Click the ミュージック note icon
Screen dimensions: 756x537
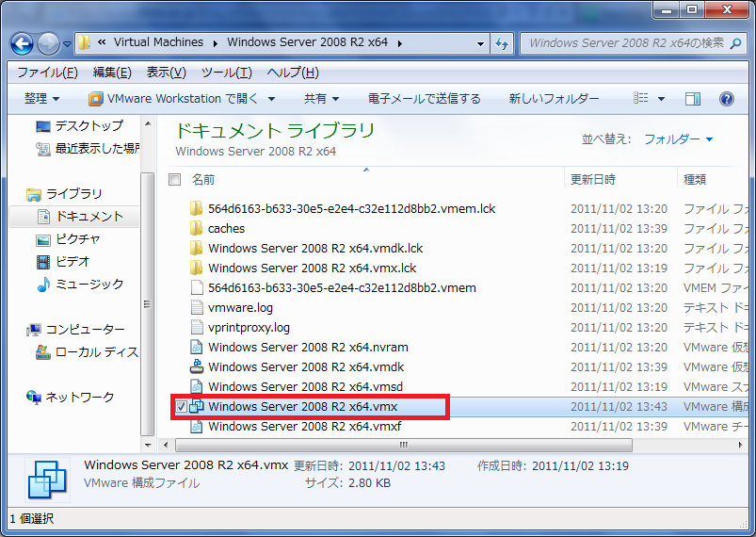[x=43, y=285]
